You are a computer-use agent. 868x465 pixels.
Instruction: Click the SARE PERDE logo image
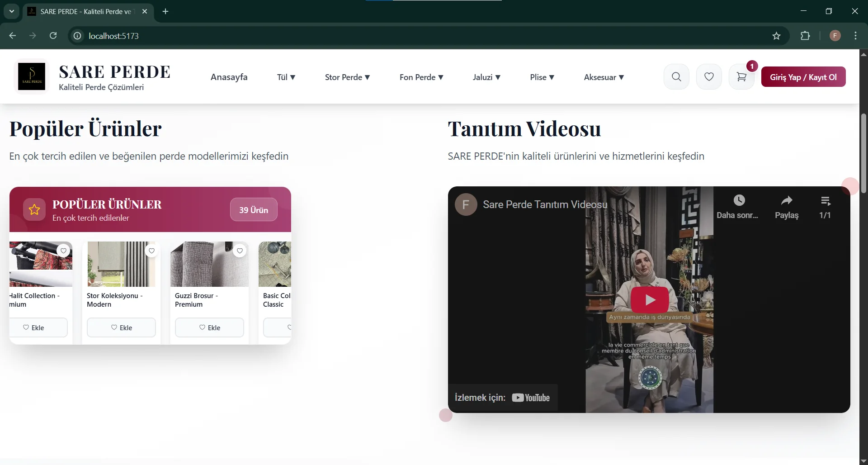coord(32,76)
